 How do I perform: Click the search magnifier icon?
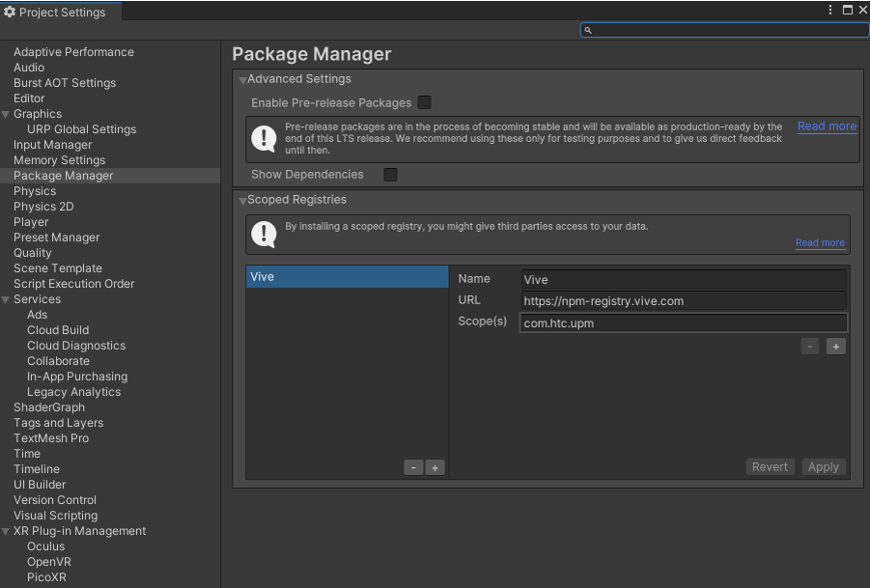588,30
